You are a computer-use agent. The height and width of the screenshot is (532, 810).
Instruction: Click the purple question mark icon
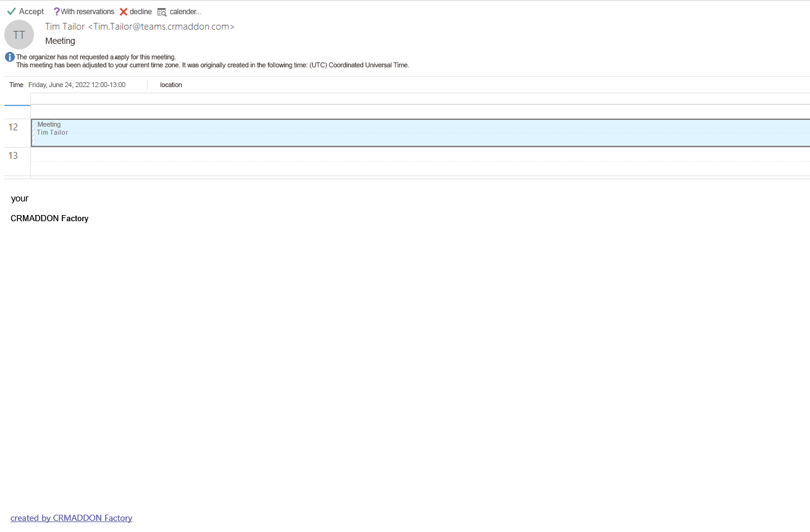tap(56, 11)
